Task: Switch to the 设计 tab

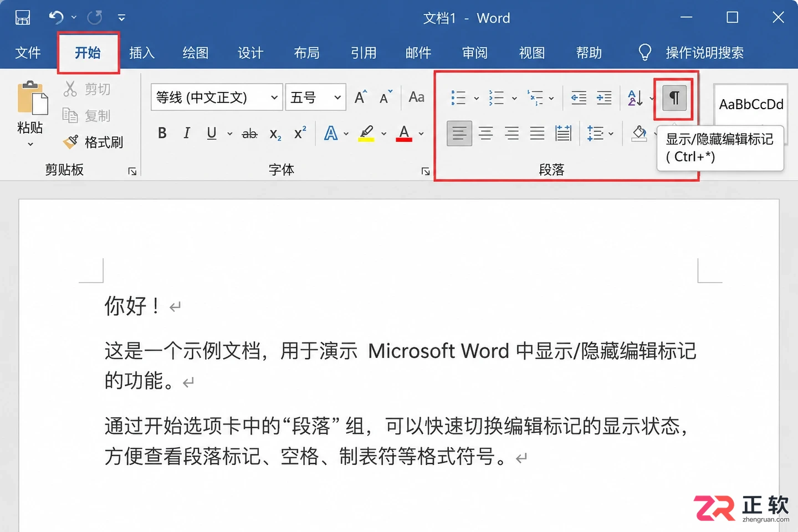Action: pyautogui.click(x=250, y=53)
